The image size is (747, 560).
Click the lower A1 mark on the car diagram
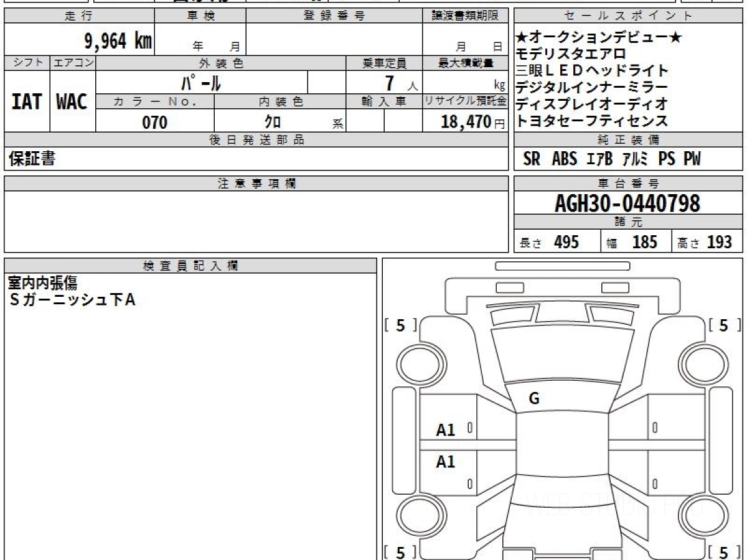[x=446, y=462]
